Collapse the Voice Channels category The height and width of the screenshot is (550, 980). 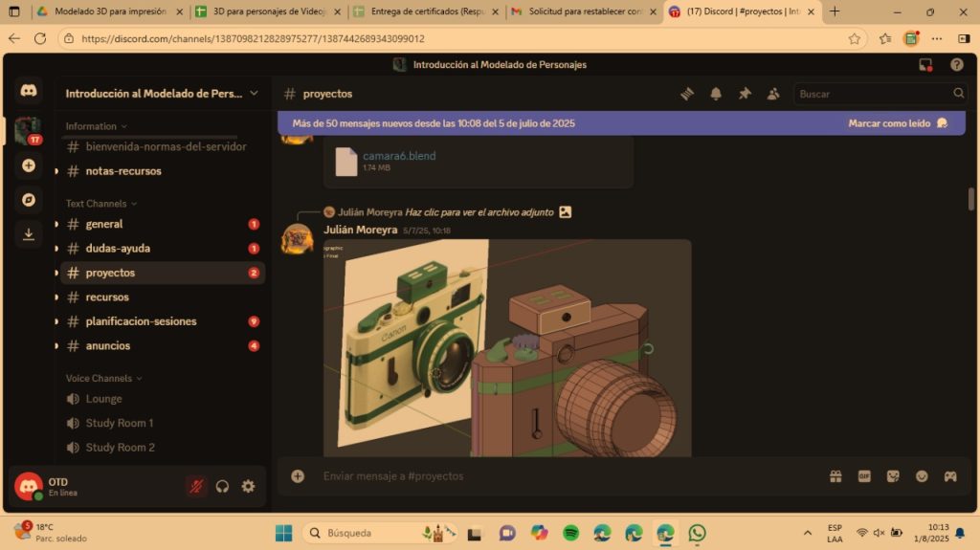click(103, 378)
